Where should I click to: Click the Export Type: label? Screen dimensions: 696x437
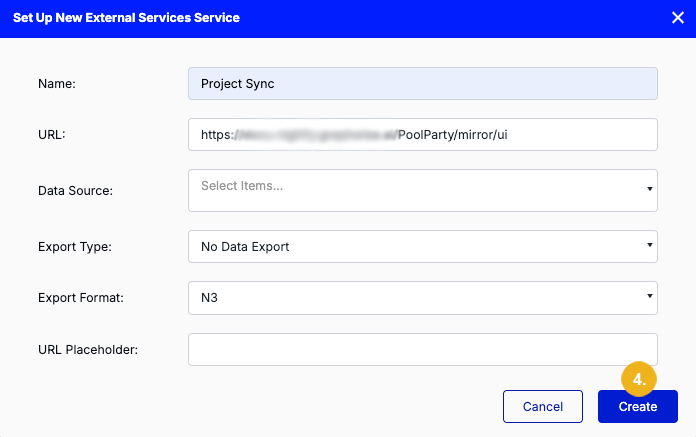point(75,246)
